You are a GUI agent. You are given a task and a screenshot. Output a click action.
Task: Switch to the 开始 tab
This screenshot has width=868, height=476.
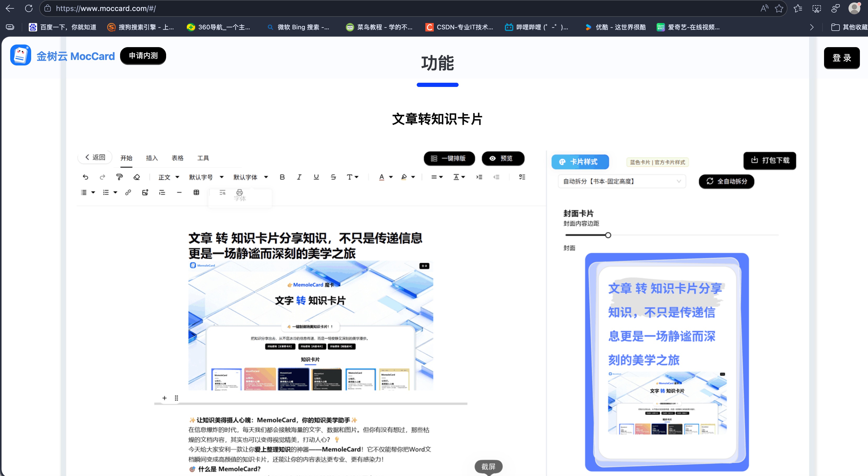click(126, 158)
